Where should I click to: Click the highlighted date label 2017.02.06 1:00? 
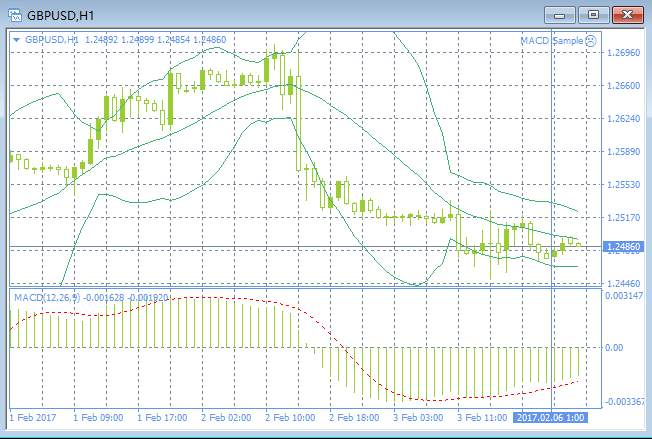[x=551, y=417]
